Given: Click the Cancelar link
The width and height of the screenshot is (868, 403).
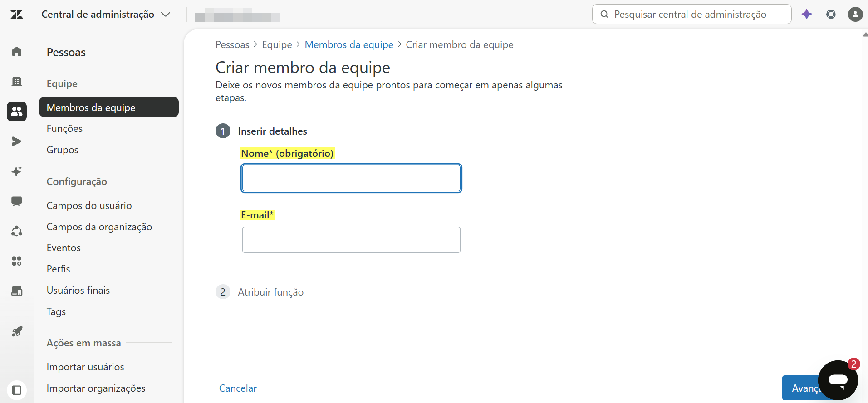Looking at the screenshot, I should 238,388.
